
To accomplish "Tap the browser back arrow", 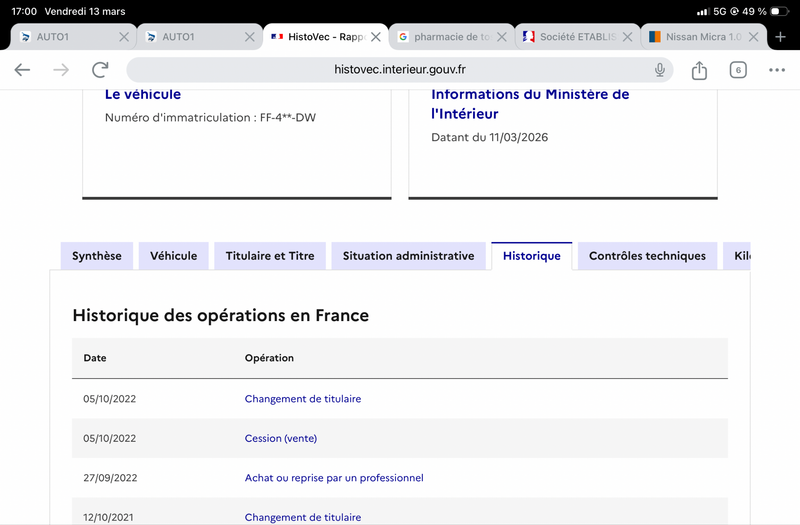I will tap(22, 70).
